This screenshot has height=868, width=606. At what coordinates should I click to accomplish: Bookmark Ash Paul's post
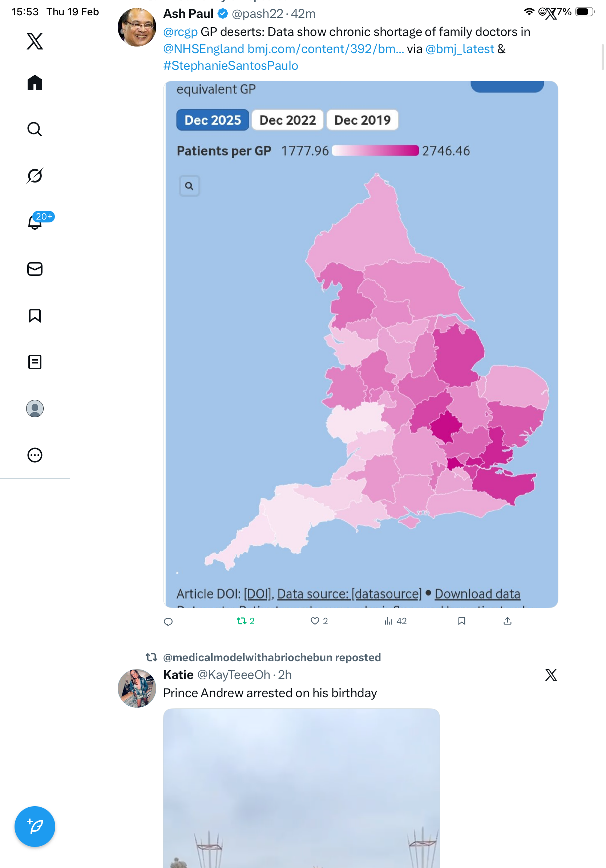[461, 621]
